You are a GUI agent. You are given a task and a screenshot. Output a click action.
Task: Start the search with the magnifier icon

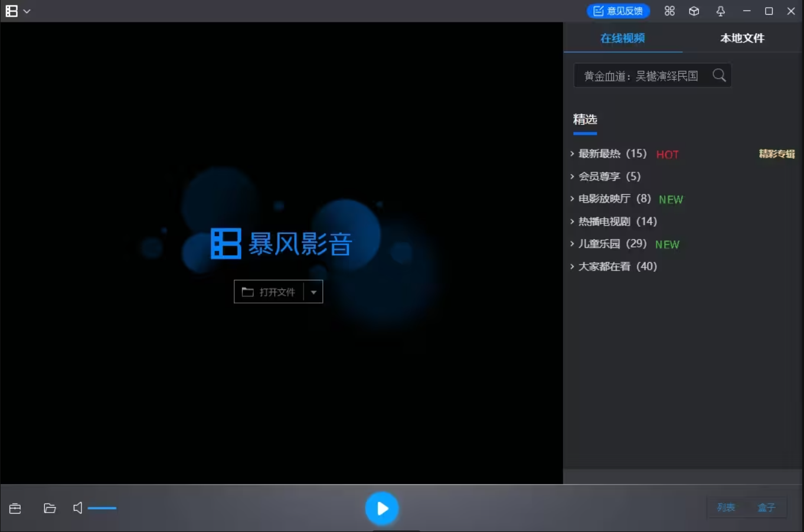(719, 75)
